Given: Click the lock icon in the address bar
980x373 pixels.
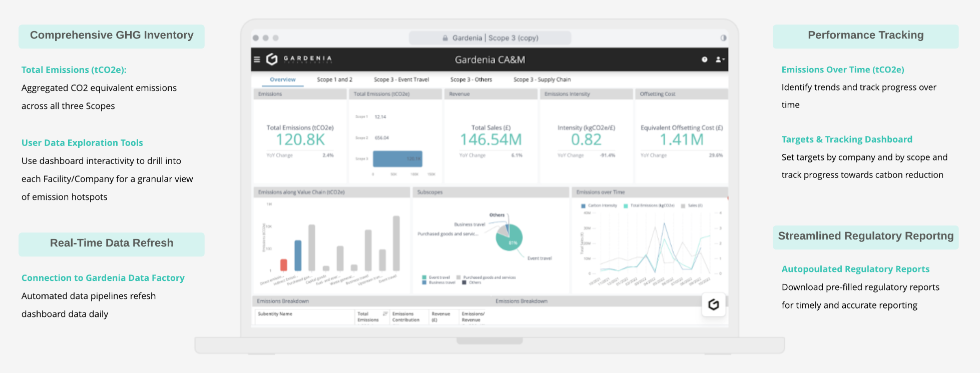Looking at the screenshot, I should (445, 38).
